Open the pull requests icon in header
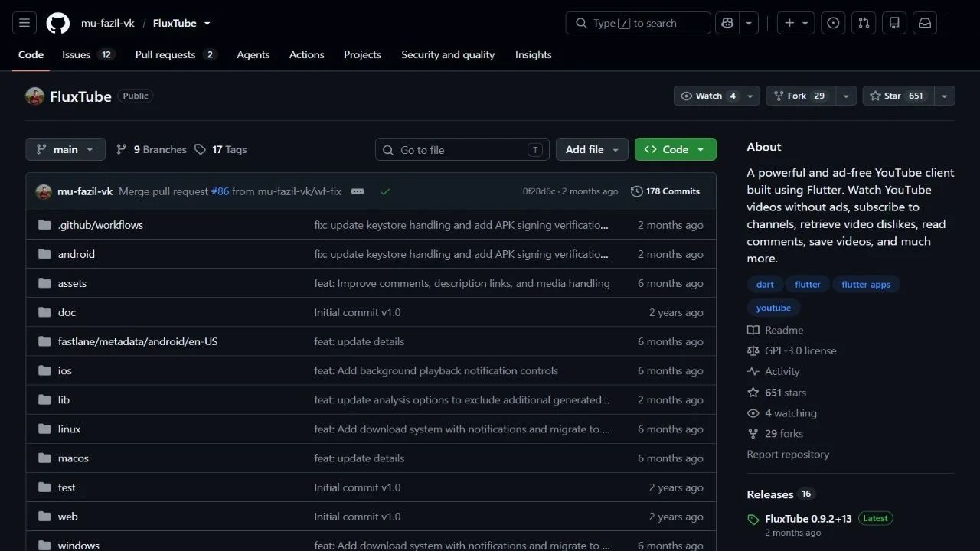 (864, 23)
